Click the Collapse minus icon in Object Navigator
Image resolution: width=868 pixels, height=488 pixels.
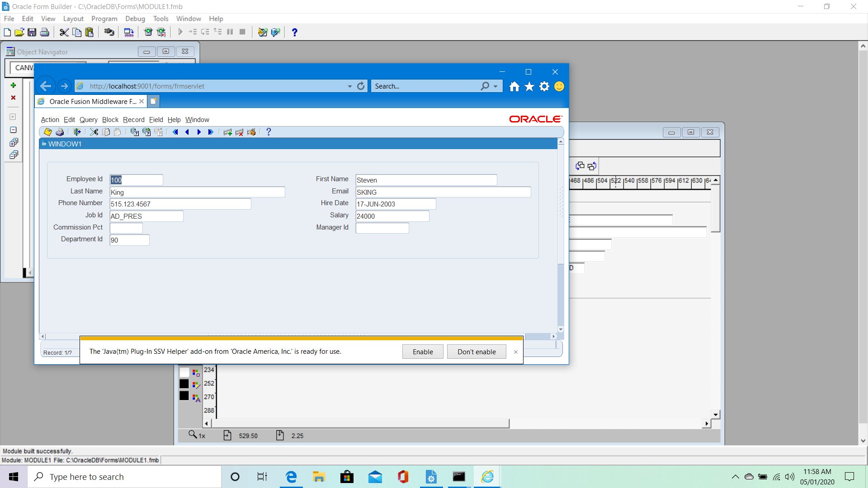tap(13, 130)
